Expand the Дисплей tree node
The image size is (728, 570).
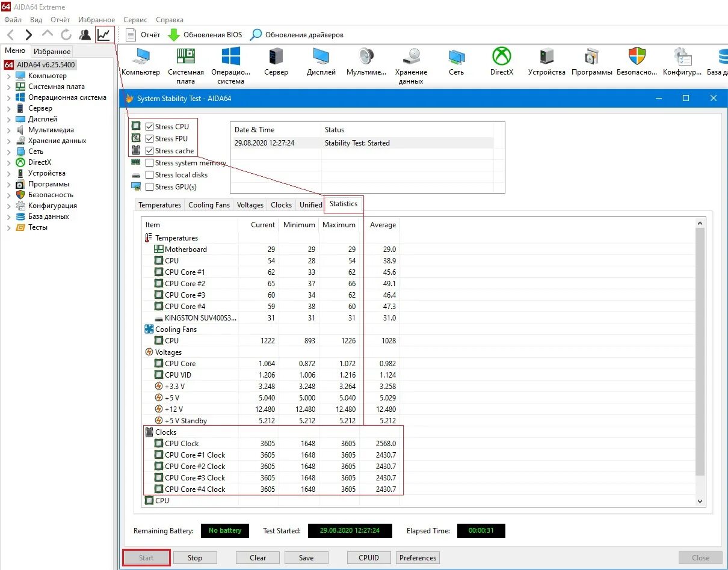(8, 119)
